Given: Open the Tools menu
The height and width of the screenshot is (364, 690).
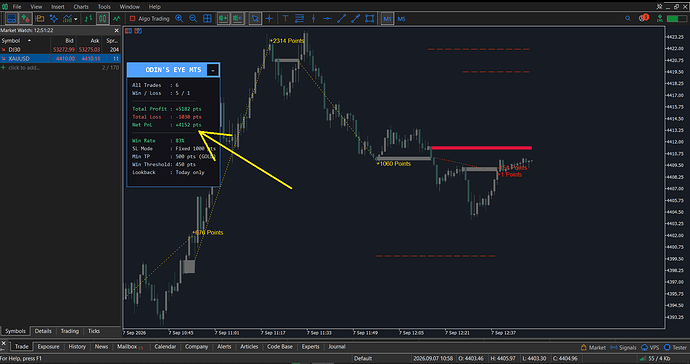Looking at the screenshot, I should point(104,7).
